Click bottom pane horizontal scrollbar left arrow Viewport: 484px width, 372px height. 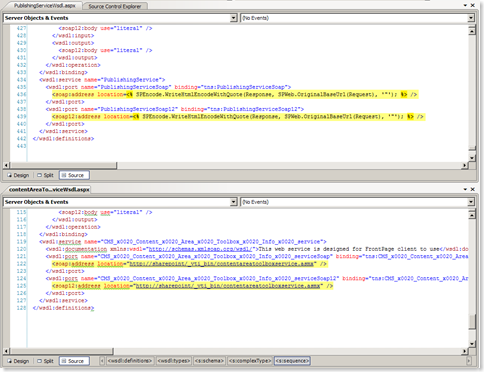(6, 351)
